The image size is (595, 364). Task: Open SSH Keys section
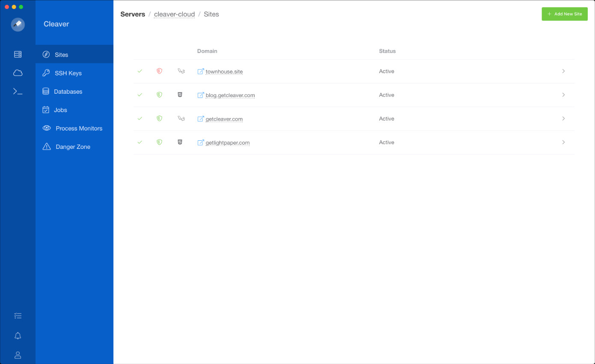[x=74, y=73]
